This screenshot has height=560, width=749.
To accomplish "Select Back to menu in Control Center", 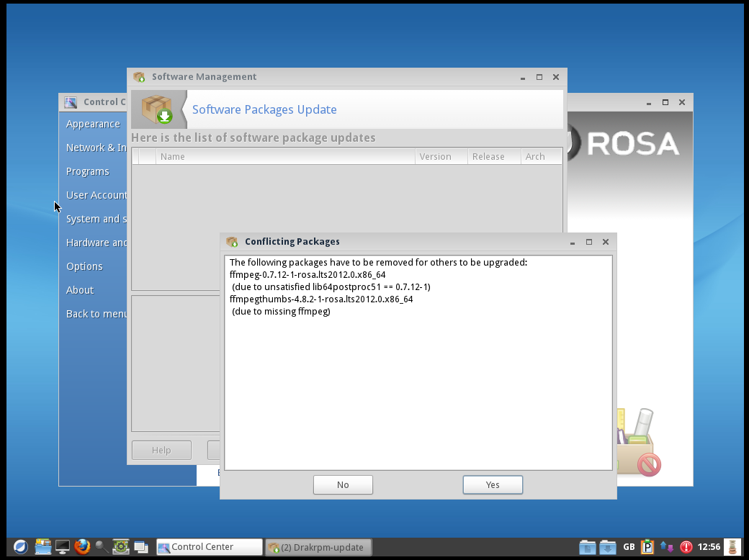I will [x=96, y=314].
